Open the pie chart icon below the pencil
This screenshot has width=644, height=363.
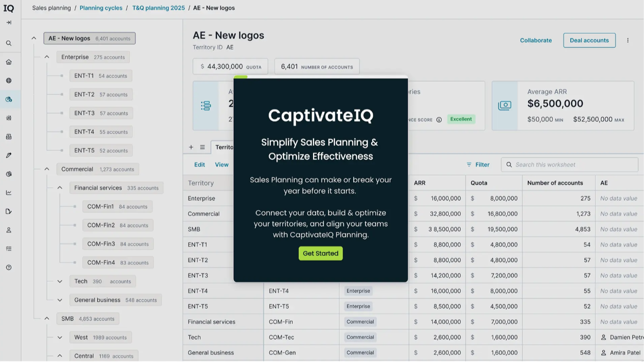tap(9, 174)
